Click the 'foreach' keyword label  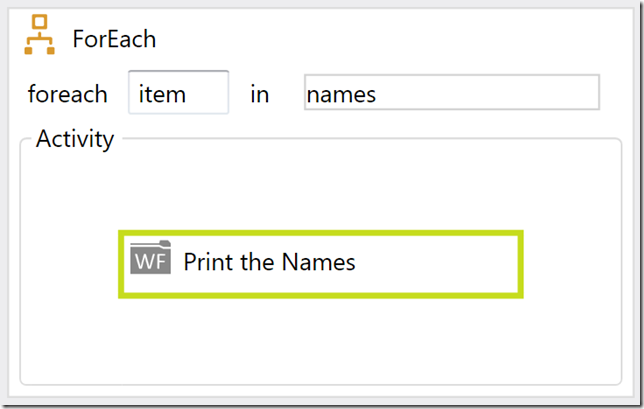[67, 94]
